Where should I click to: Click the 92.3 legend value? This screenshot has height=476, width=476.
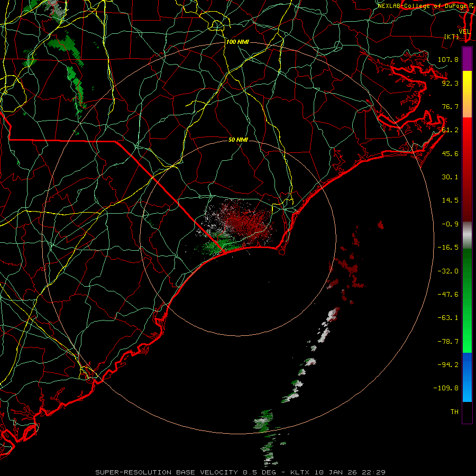pyautogui.click(x=450, y=83)
